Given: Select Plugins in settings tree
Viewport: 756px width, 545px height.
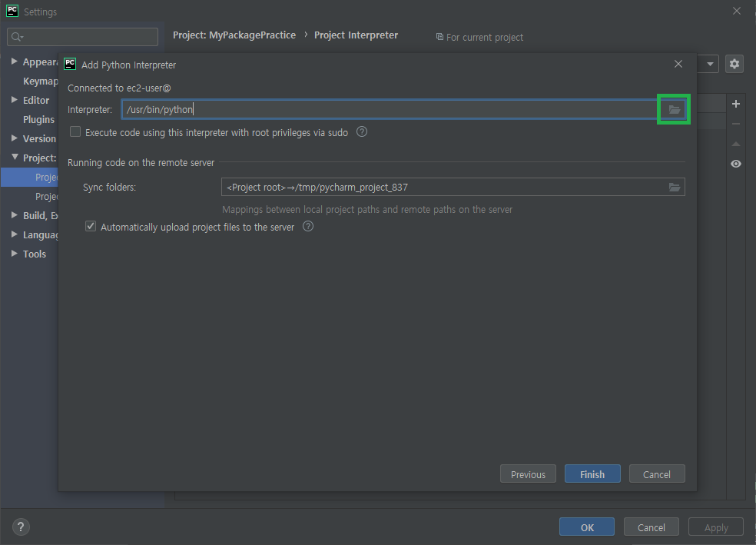Looking at the screenshot, I should 38,119.
